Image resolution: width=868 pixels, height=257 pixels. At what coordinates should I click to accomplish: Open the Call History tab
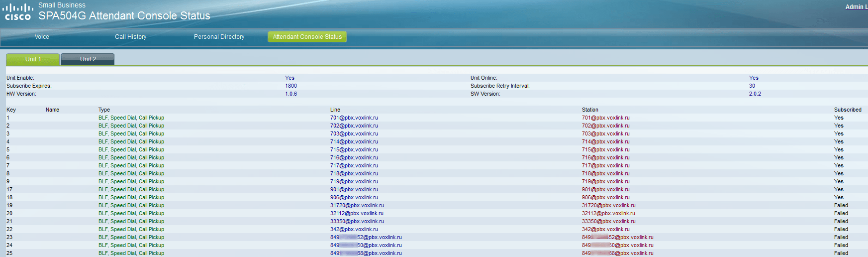130,37
